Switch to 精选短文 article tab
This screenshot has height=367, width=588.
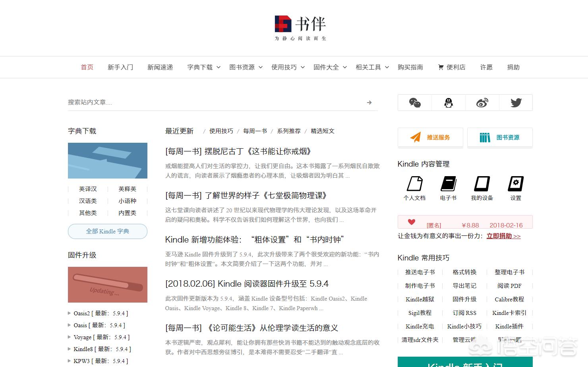click(323, 131)
